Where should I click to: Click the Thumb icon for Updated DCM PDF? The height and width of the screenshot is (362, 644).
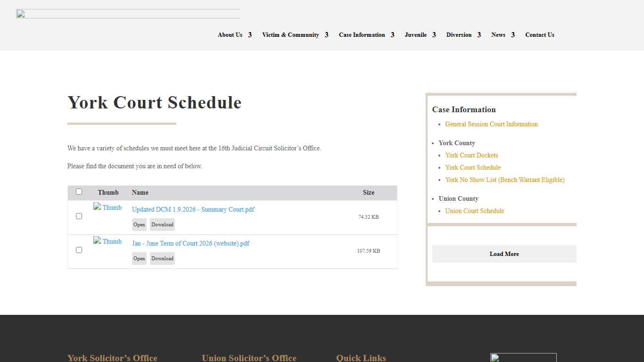coord(107,207)
